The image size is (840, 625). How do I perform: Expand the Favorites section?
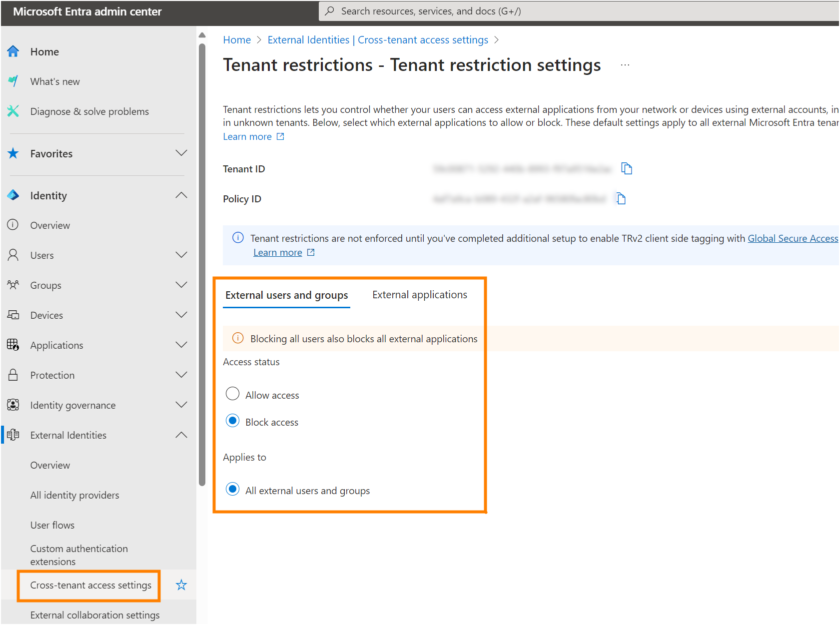[x=181, y=153]
